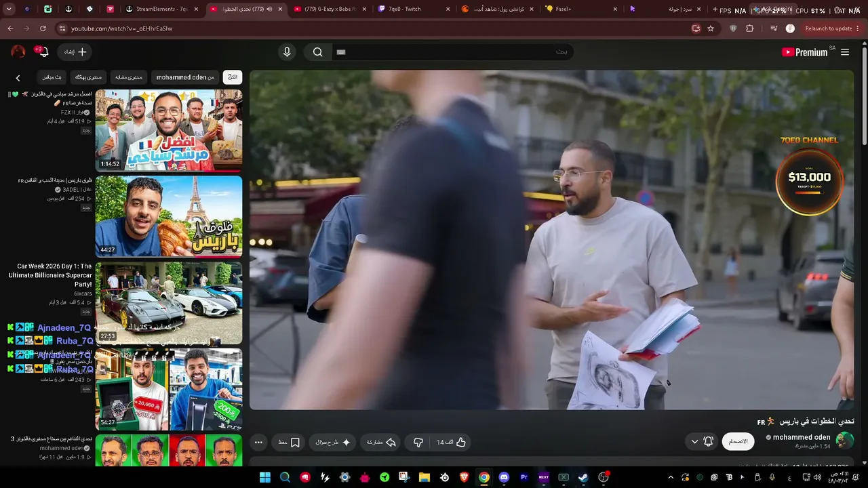
Task: Show hidden system tray icons chevron
Action: pyautogui.click(x=671, y=477)
